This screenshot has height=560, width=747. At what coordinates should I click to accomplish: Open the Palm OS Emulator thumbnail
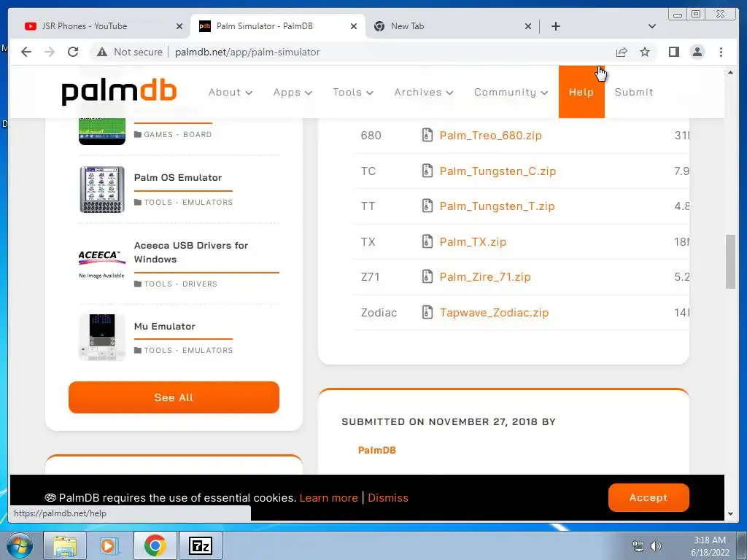coord(102,190)
